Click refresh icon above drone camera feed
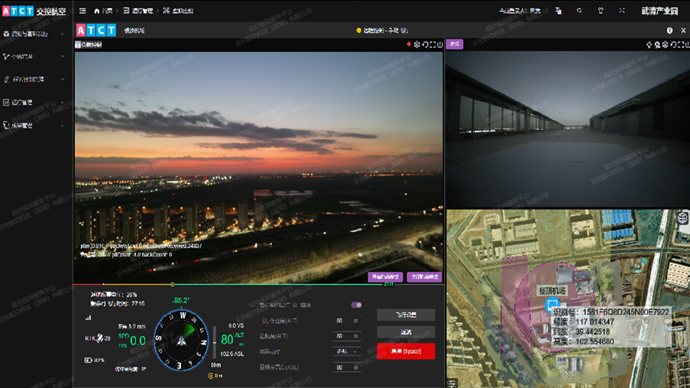 (x=425, y=44)
